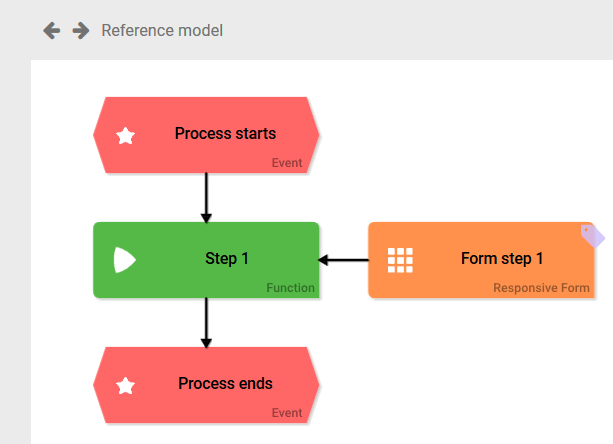Click the star icon in Process ends
The width and height of the screenshot is (613, 444).
coord(126,385)
